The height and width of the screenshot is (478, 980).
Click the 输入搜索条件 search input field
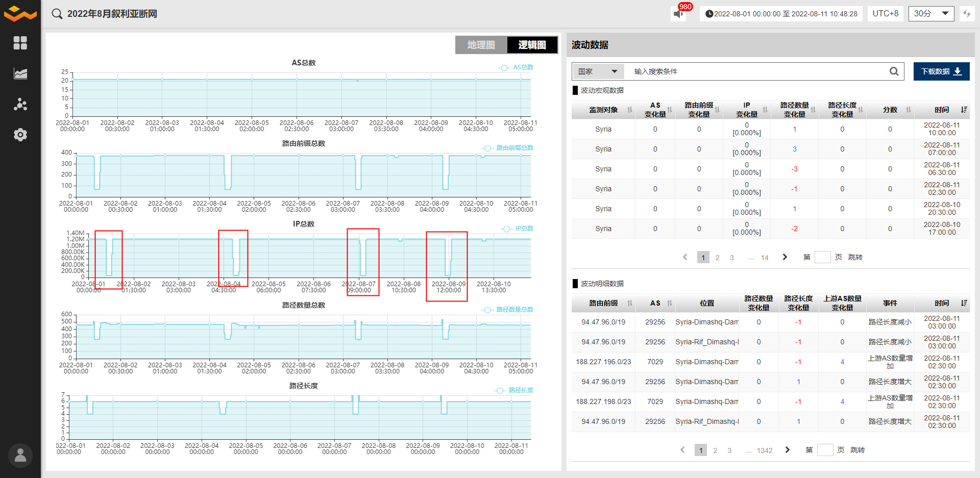click(755, 71)
